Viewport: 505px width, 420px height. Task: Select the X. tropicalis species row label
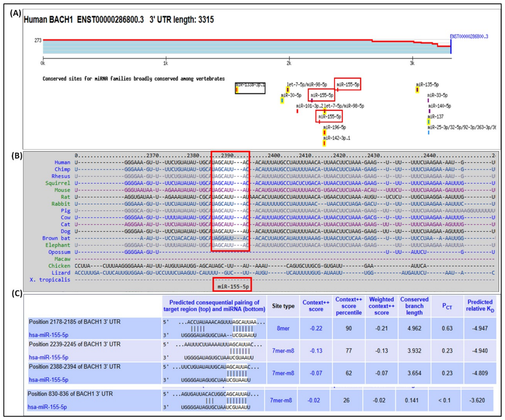coord(50,280)
